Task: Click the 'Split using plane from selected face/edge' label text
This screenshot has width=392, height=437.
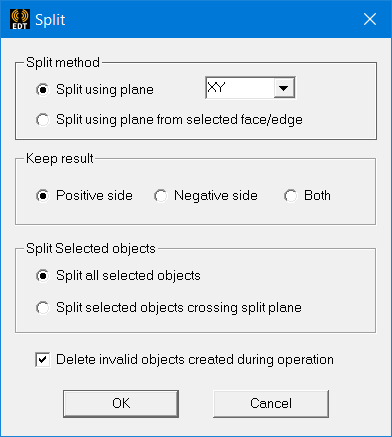Action: coord(179,120)
